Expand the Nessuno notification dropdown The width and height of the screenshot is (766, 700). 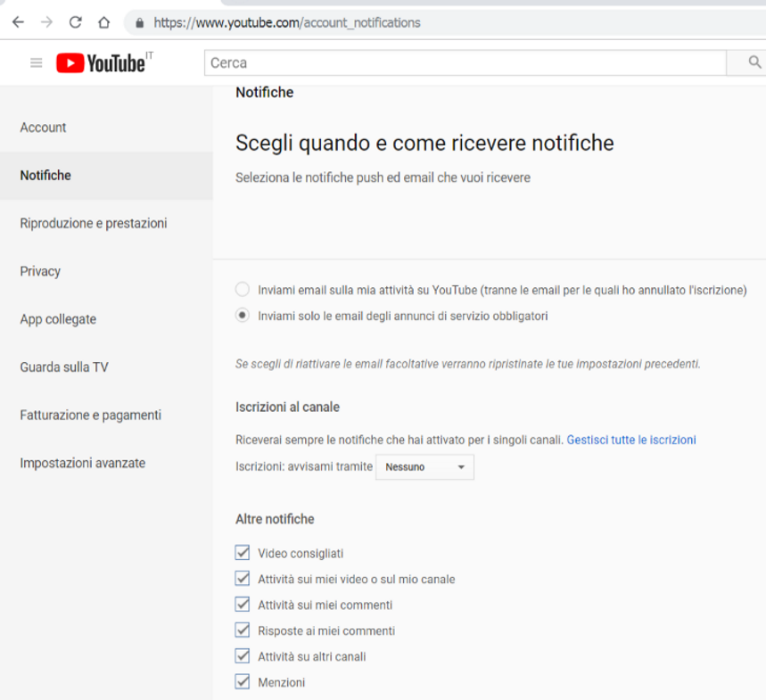point(424,467)
